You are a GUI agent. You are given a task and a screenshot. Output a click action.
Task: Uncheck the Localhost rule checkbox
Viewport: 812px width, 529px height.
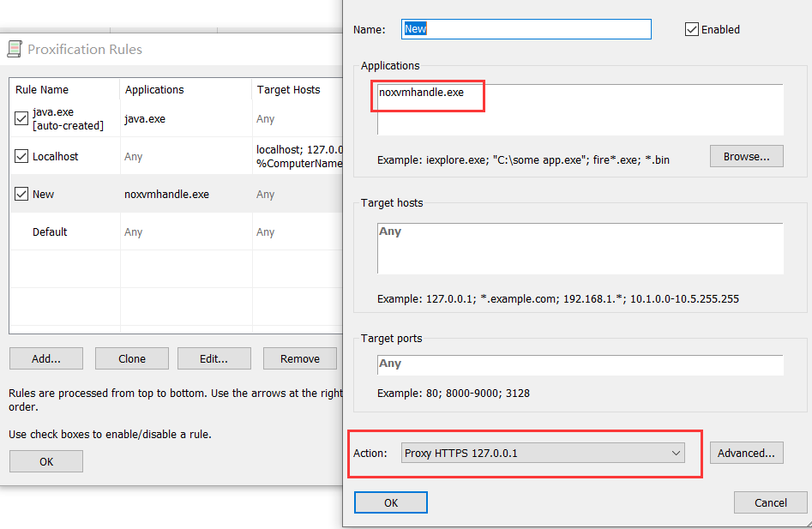[x=21, y=156]
